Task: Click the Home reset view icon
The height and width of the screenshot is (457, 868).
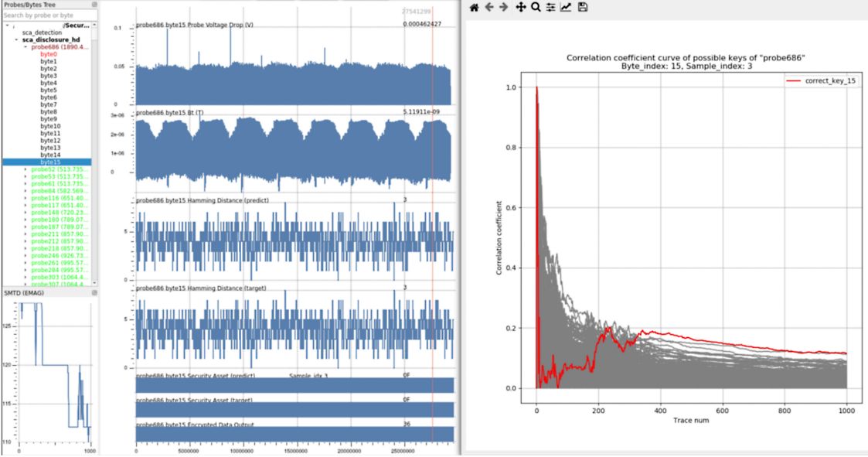Action: click(475, 7)
